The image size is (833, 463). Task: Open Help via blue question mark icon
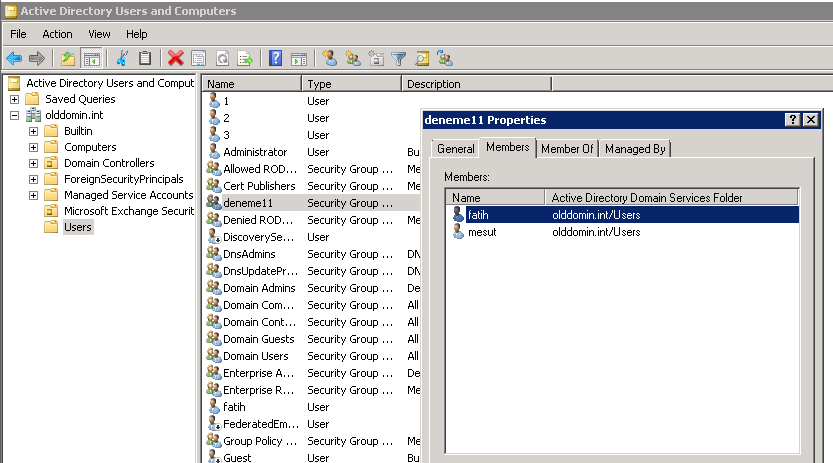pyautogui.click(x=275, y=58)
